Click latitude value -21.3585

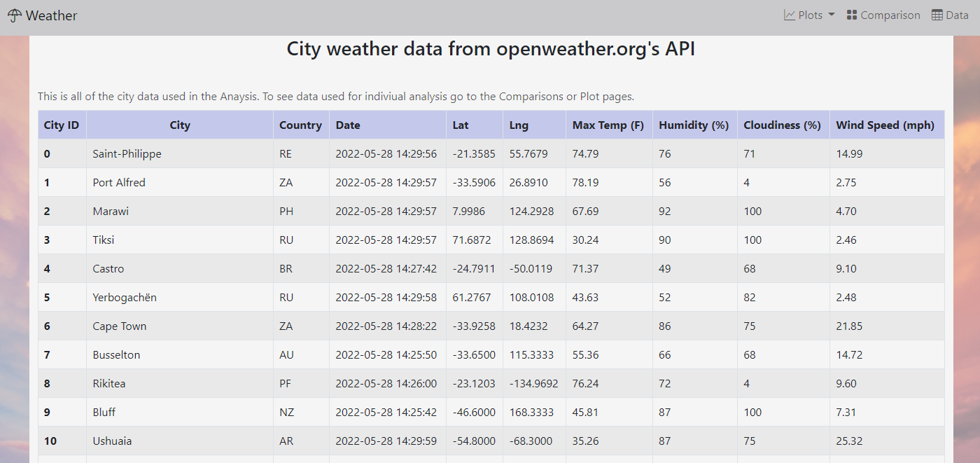pos(474,153)
